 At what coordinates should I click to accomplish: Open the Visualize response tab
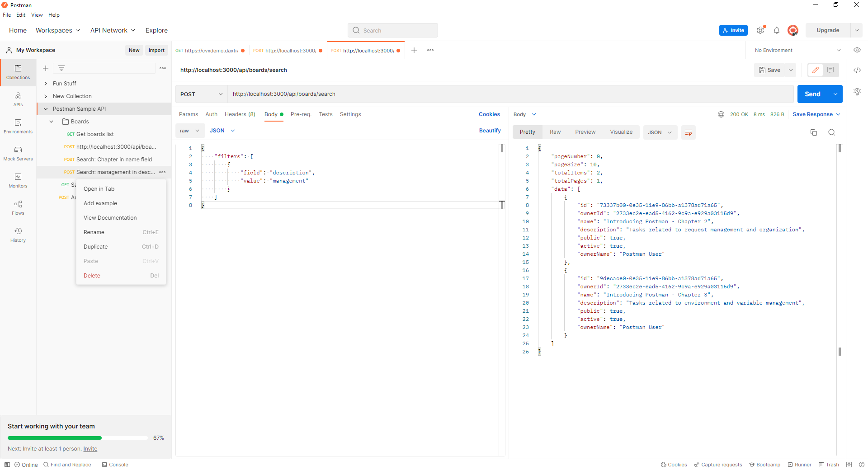pos(621,132)
